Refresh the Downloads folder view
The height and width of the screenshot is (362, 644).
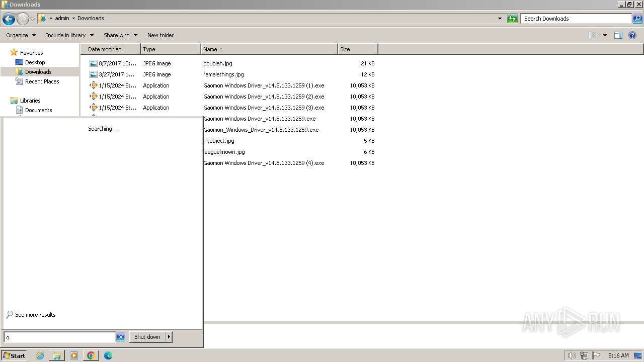[x=512, y=19]
